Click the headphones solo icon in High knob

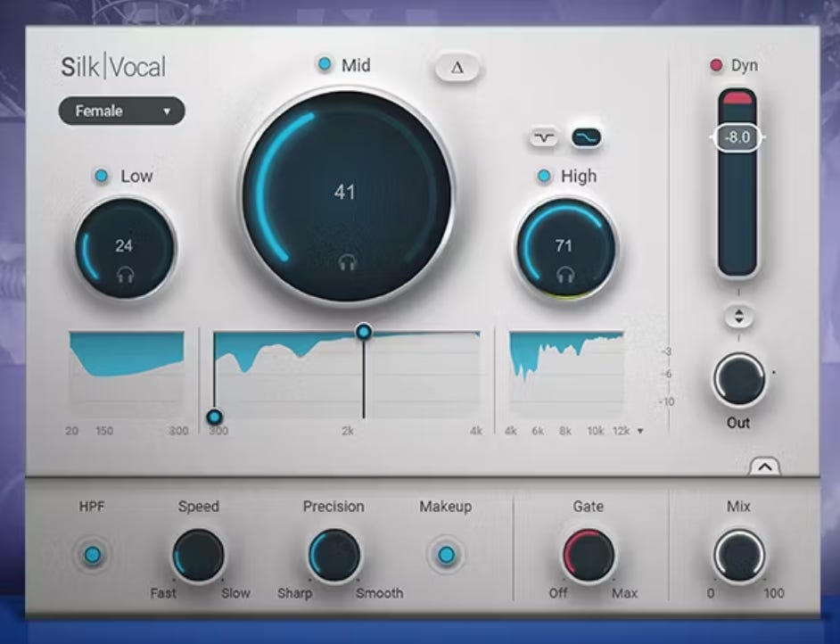[565, 275]
